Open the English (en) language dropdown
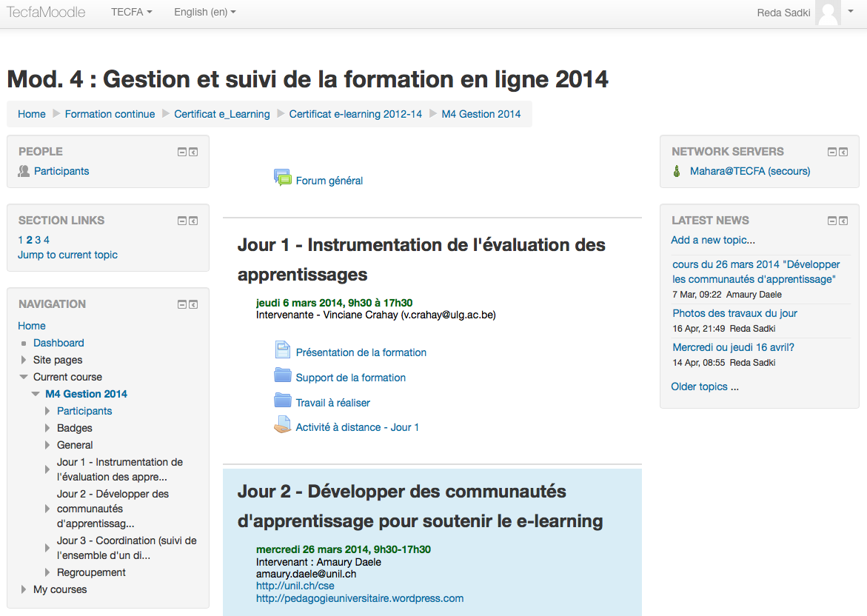 [205, 13]
